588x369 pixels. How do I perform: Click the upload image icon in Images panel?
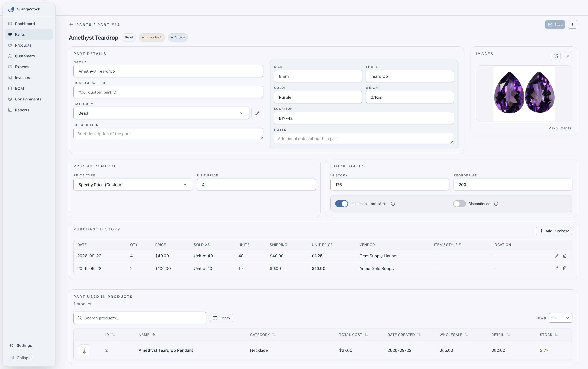556,56
